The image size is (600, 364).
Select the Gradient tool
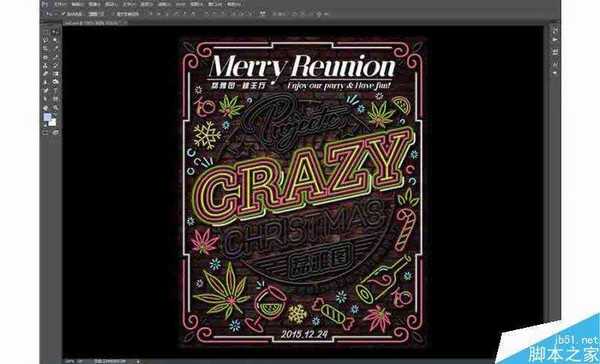click(x=55, y=73)
